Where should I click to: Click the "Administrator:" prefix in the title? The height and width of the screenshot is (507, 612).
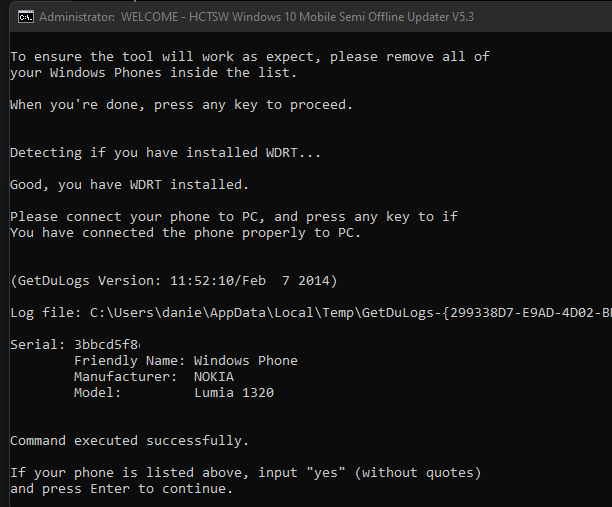tap(74, 16)
